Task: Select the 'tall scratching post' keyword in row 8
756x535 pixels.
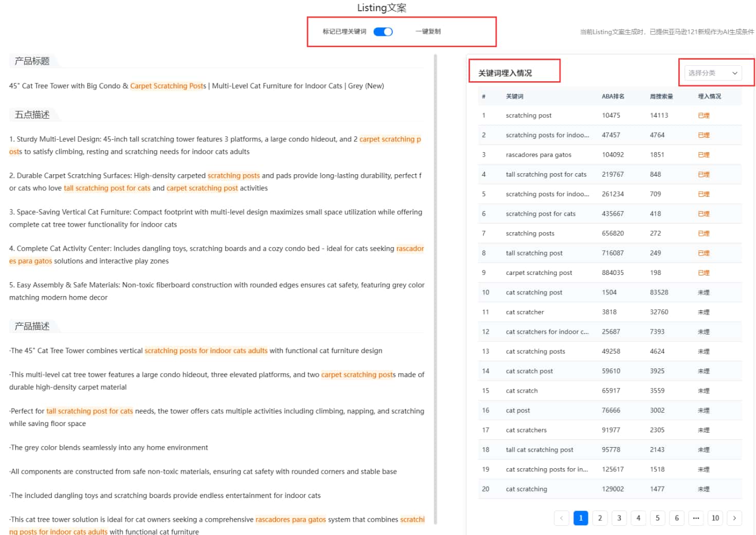Action: (534, 253)
